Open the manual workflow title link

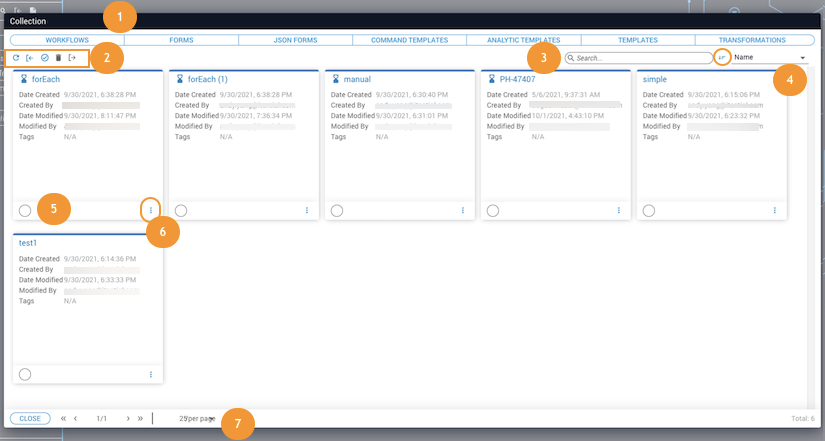[357, 79]
